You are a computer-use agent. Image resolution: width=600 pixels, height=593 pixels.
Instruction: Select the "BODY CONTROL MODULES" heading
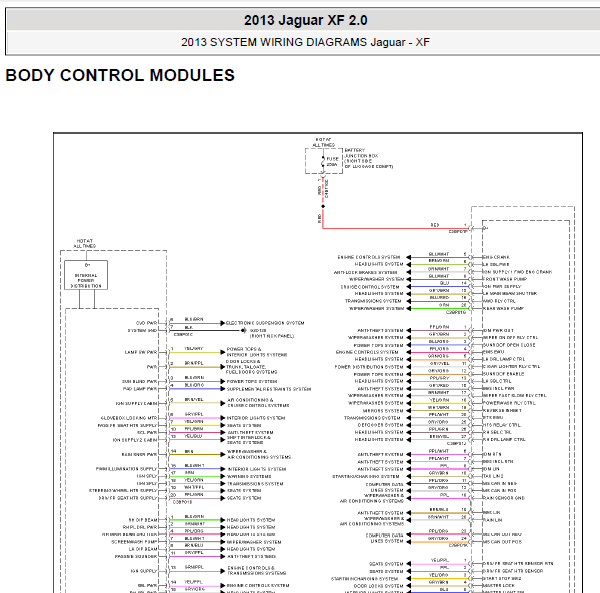[120, 75]
